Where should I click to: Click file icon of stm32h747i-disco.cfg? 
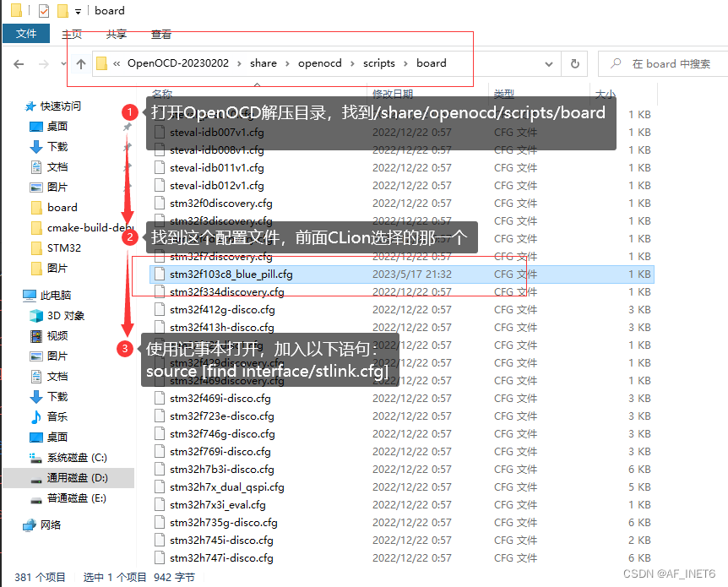[x=160, y=557]
